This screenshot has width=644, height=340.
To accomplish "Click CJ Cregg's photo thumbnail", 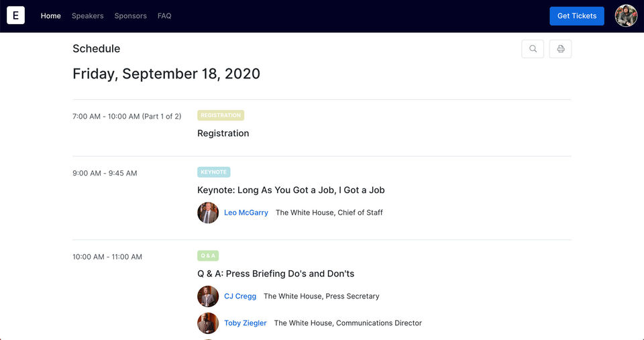I will [208, 296].
